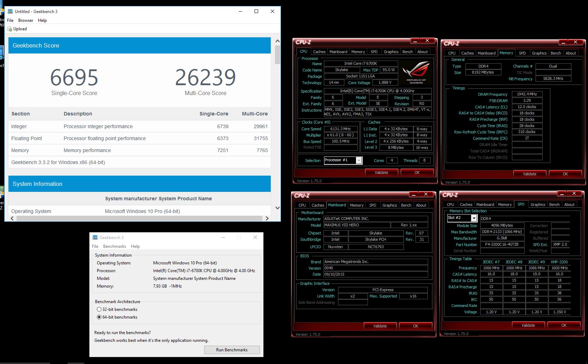
Task: Click OK in CPU-Z CPU window
Action: point(417,172)
